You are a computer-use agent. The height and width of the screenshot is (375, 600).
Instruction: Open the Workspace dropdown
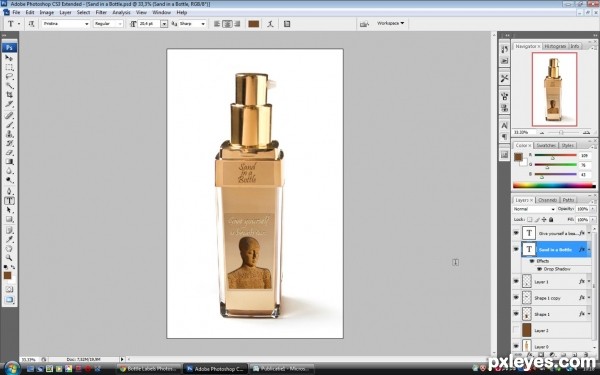point(390,23)
